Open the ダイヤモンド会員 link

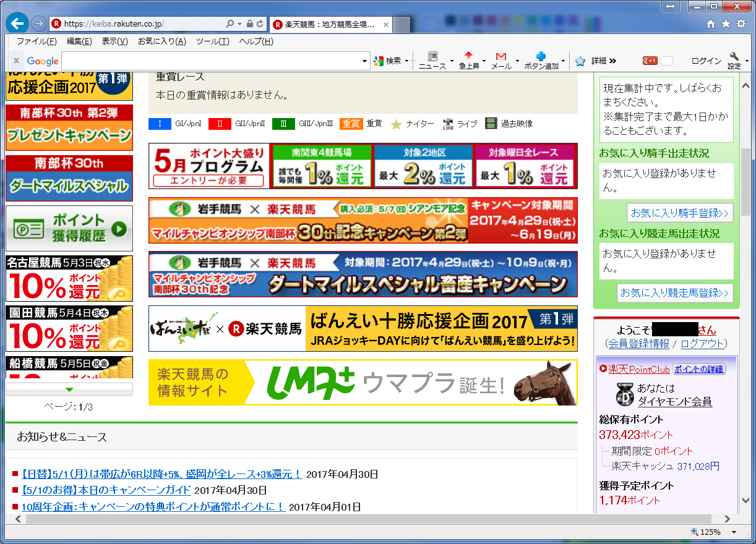pos(675,402)
